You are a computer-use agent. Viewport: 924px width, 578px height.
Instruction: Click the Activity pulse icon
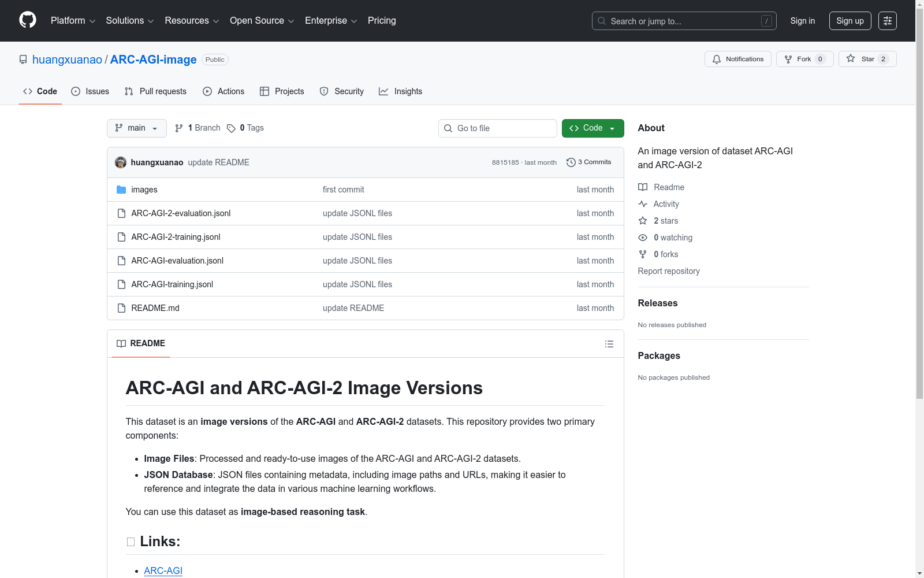coord(643,204)
